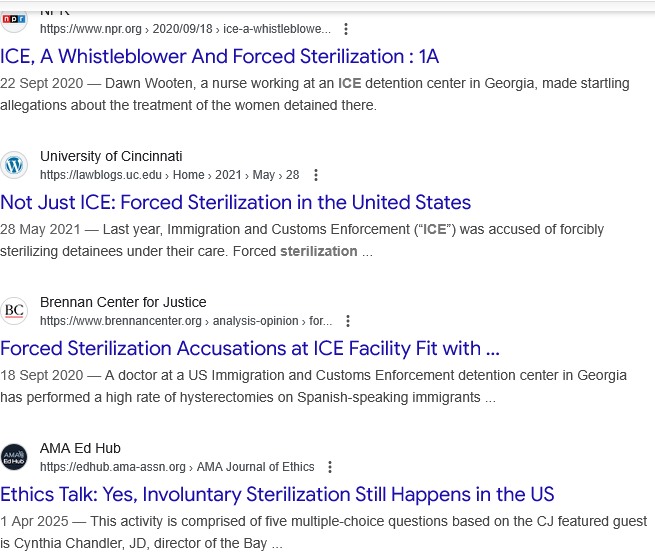655x556 pixels.
Task: Click the Brennan Center BC favicon
Action: click(x=14, y=311)
